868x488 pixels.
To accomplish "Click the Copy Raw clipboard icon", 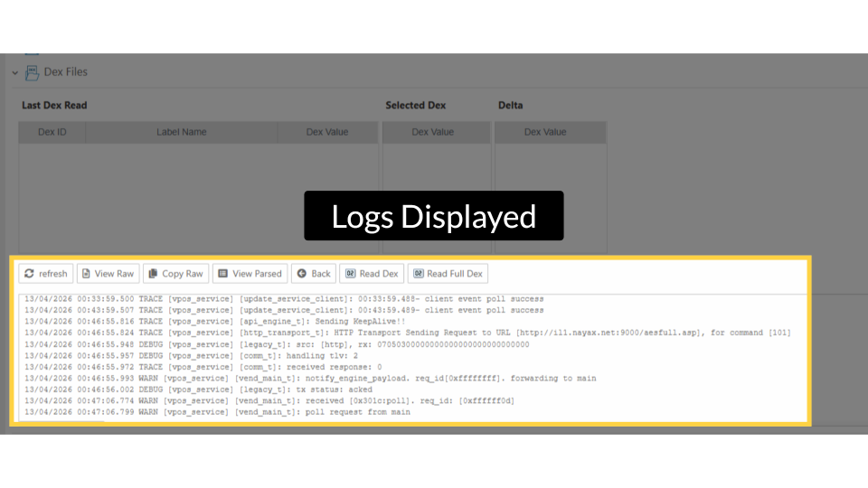I will [x=153, y=274].
